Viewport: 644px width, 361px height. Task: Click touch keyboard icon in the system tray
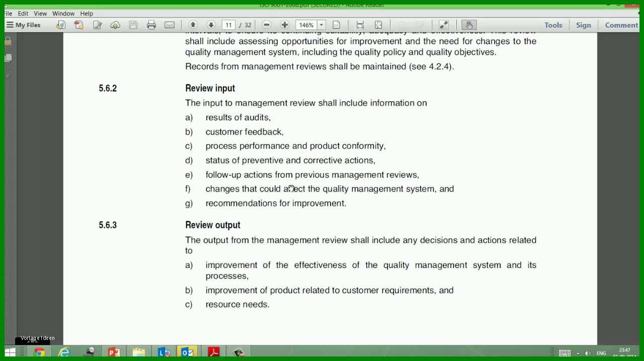pyautogui.click(x=565, y=353)
